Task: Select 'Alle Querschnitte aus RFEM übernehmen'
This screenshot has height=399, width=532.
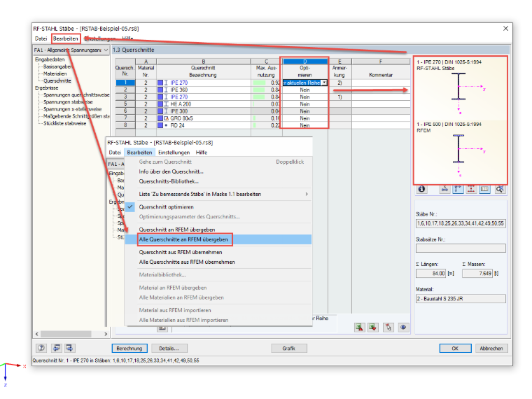Action: (187, 262)
